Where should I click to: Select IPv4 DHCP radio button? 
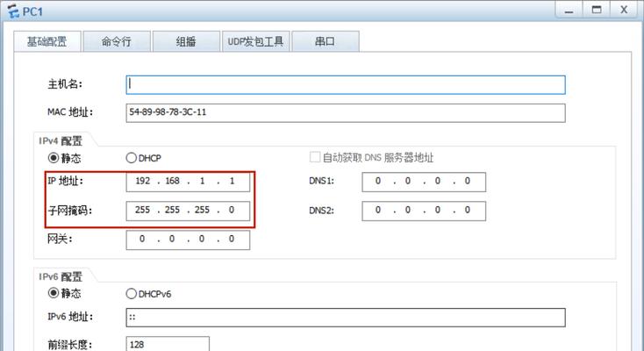tap(131, 158)
